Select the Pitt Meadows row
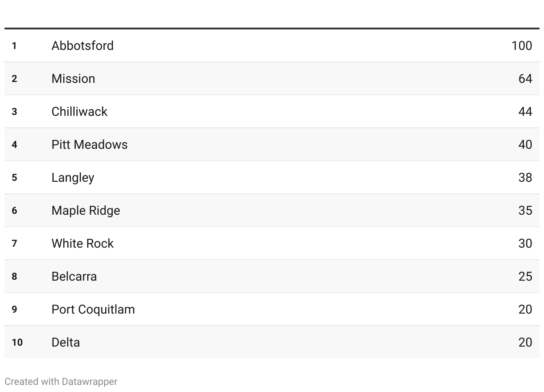Image resolution: width=544 pixels, height=392 pixels. (272, 144)
